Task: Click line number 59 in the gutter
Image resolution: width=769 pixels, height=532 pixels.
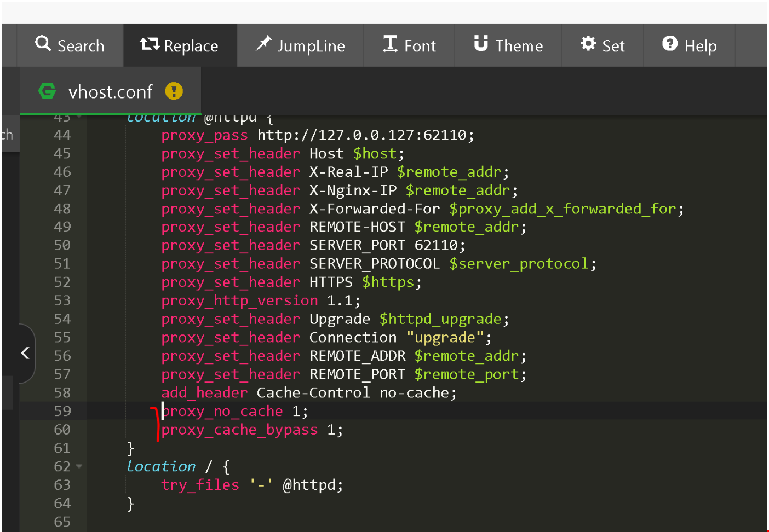Action: coord(62,411)
